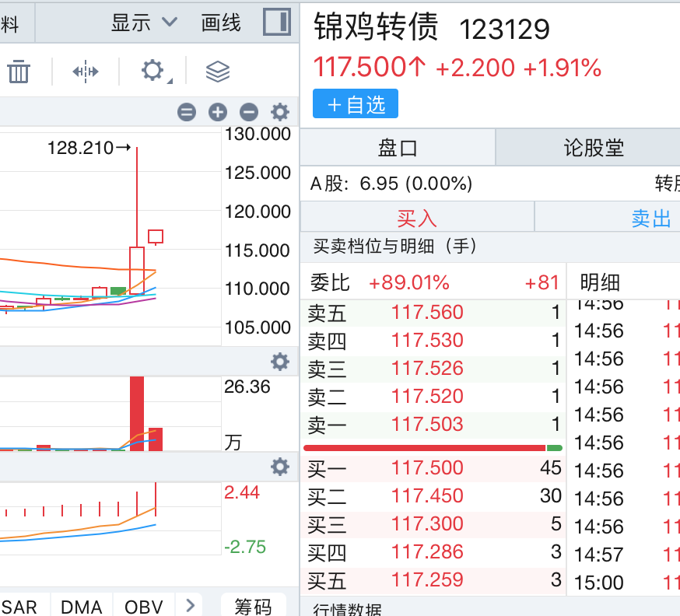Click the red buy-sell ratio bar
This screenshot has width=680, height=616.
[x=424, y=448]
